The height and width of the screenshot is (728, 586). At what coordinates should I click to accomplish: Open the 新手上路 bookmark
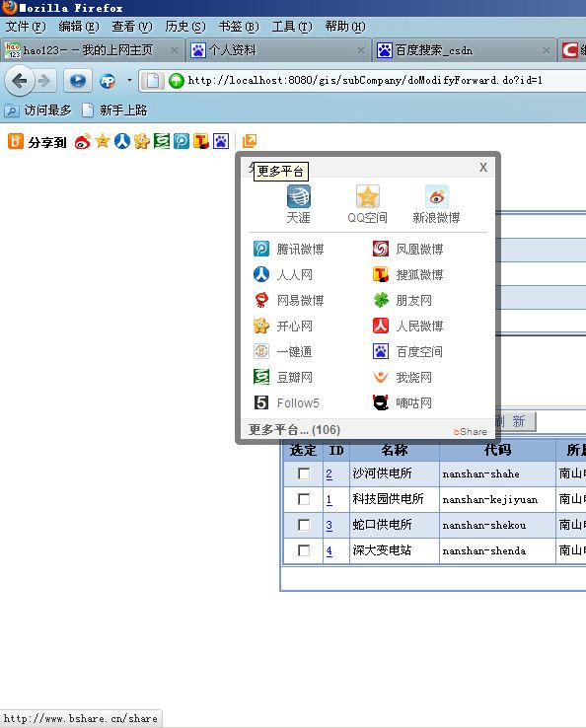click(114, 110)
